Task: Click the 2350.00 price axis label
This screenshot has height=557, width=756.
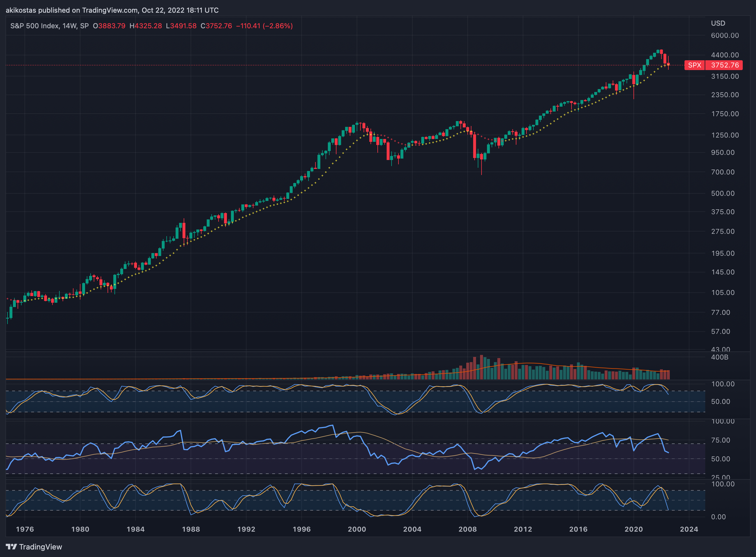Action: [x=725, y=95]
